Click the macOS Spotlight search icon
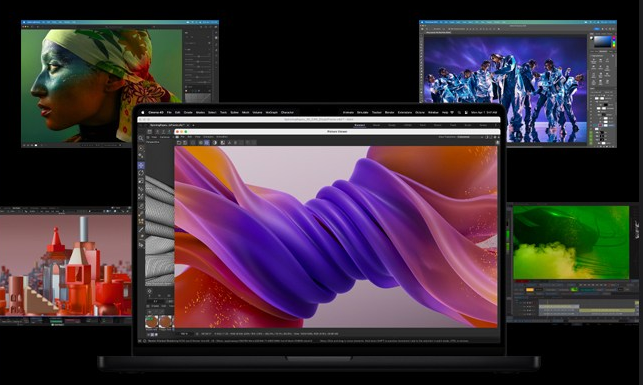This screenshot has height=385, width=643. click(x=459, y=112)
